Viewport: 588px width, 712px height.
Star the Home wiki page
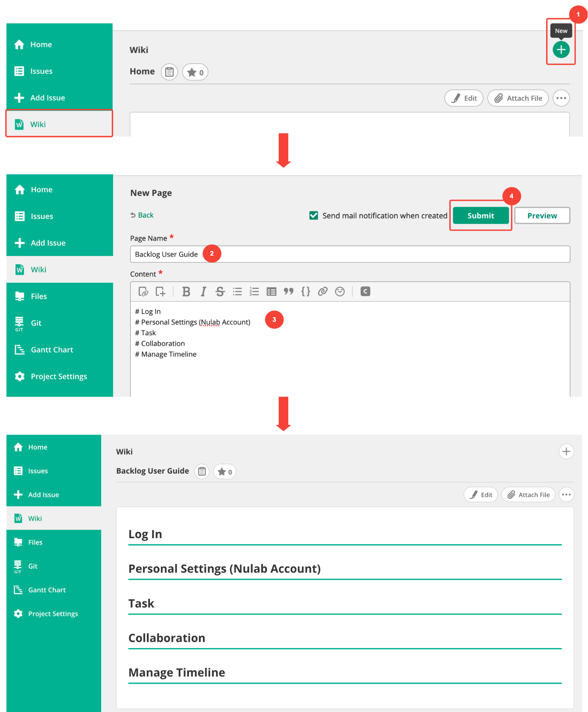pyautogui.click(x=195, y=72)
